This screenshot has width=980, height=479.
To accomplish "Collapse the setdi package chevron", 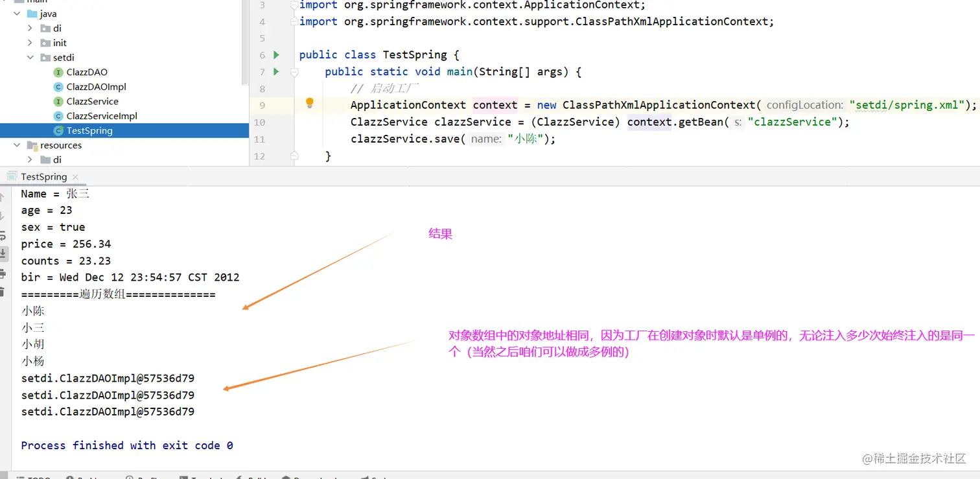I will tap(30, 58).
